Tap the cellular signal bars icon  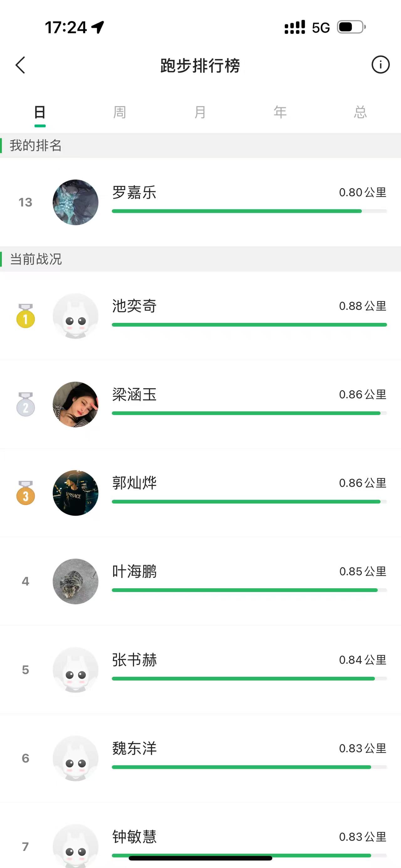pyautogui.click(x=294, y=27)
